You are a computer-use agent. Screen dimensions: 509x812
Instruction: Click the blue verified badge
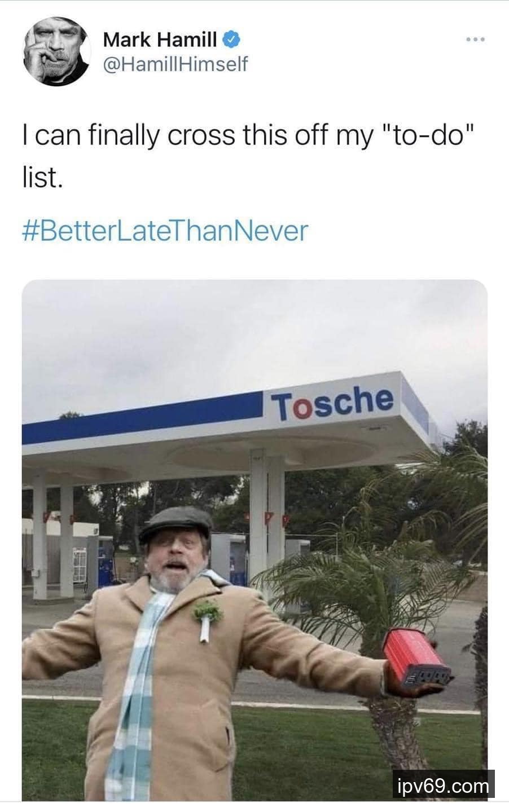pyautogui.click(x=232, y=39)
